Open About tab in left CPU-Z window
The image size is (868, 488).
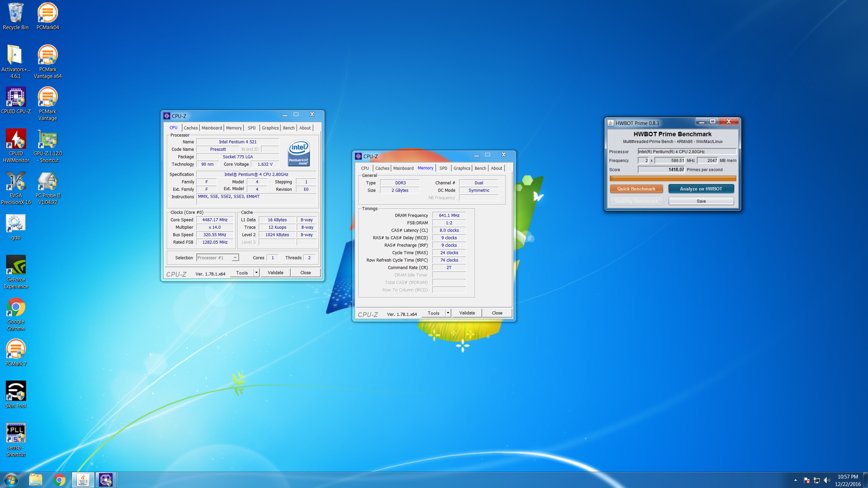click(305, 128)
